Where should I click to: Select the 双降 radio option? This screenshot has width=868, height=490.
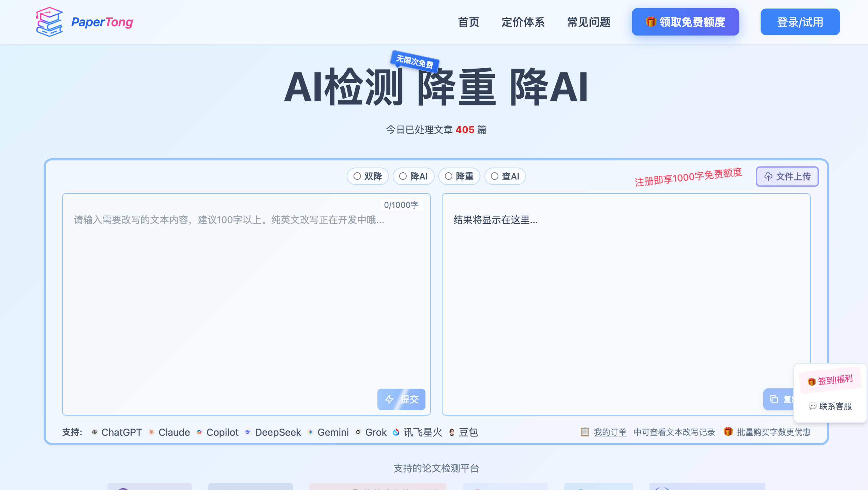[x=357, y=176]
